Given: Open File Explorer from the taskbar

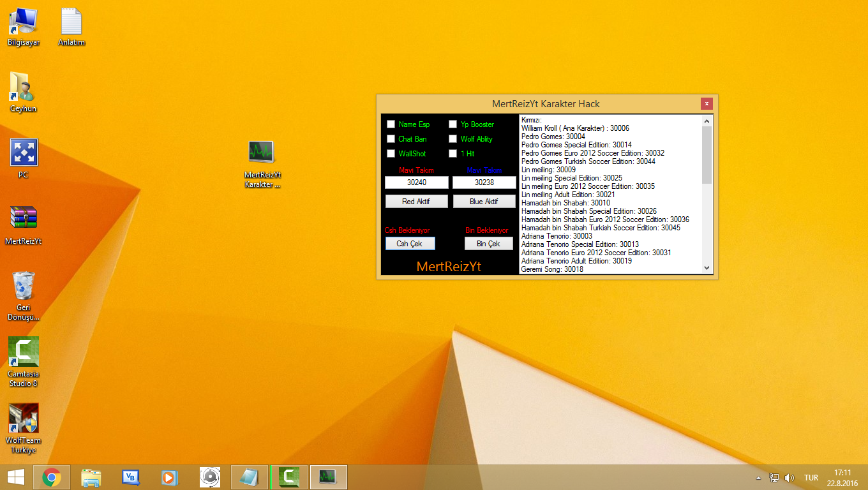Looking at the screenshot, I should (x=91, y=477).
